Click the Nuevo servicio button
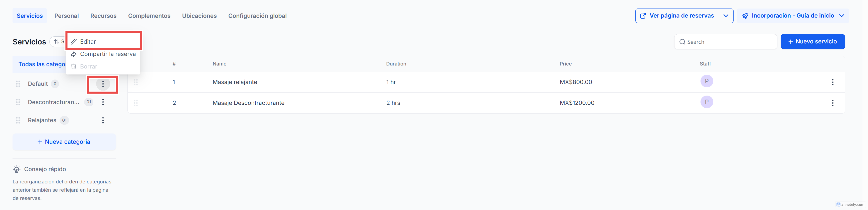The image size is (868, 210). coord(812,42)
